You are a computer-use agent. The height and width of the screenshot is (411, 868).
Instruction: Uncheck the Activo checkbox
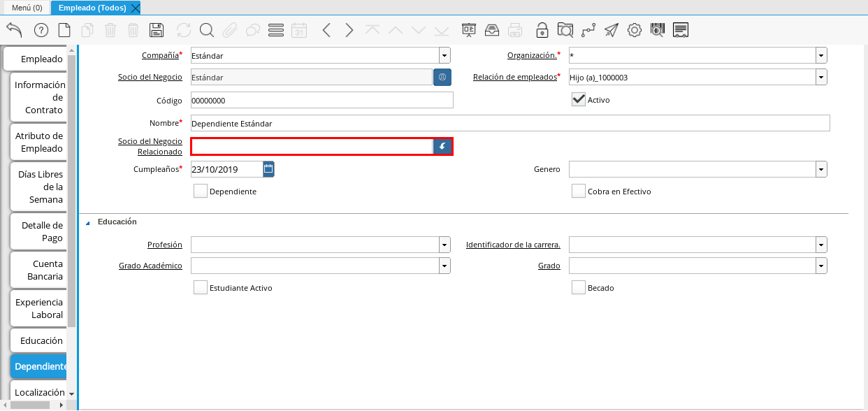pos(578,100)
